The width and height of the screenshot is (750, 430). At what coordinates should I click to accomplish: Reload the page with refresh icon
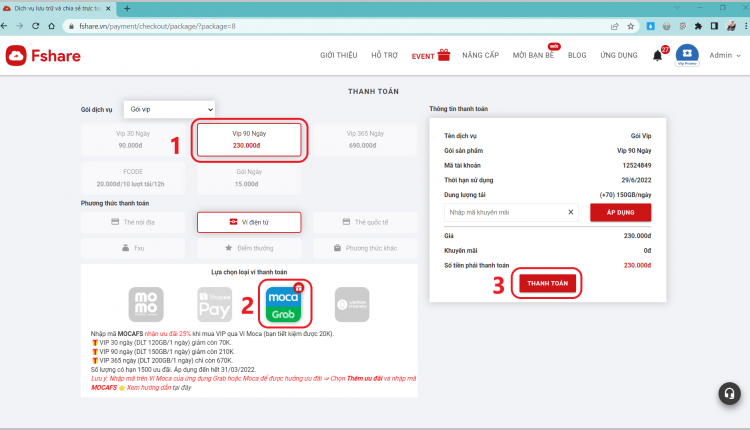click(35, 26)
